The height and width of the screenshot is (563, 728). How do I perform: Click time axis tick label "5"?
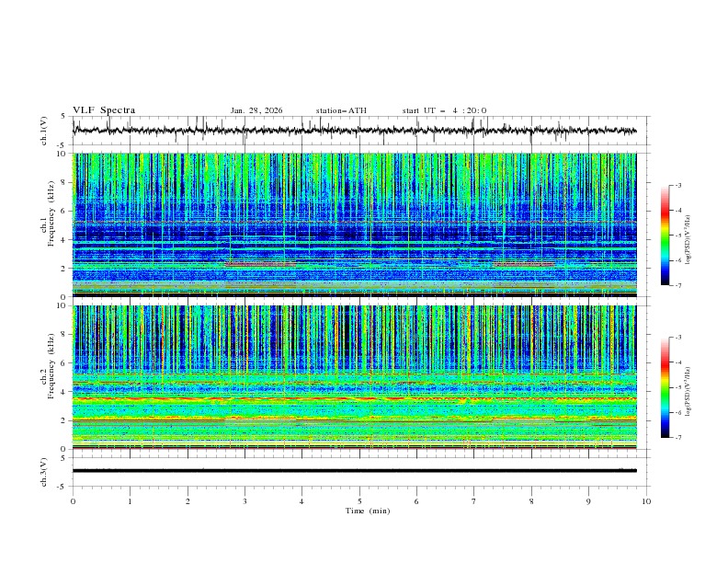tap(359, 501)
